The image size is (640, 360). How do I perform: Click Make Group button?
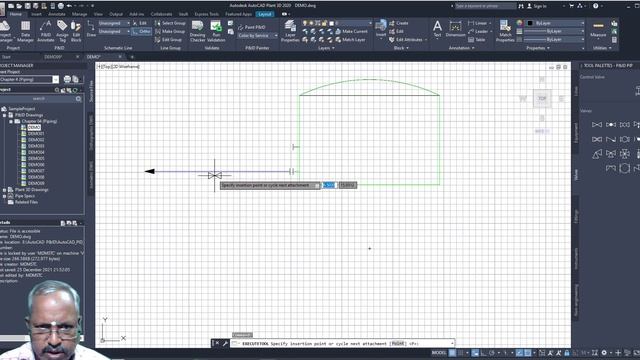(170, 31)
